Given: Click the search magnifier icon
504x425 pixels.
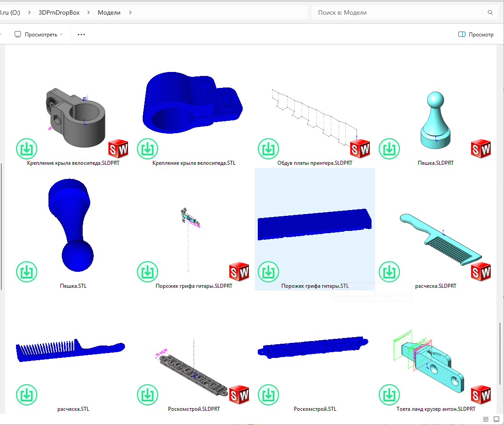Looking at the screenshot, I should pos(490,13).
